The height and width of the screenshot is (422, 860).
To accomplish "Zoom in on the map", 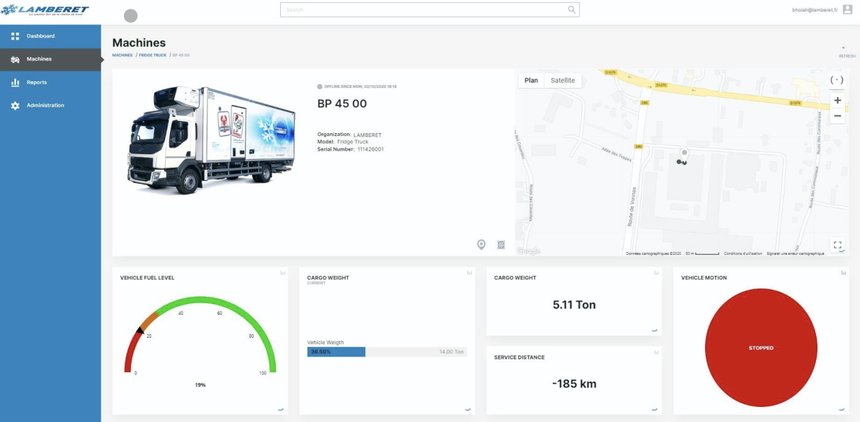I will coord(837,100).
